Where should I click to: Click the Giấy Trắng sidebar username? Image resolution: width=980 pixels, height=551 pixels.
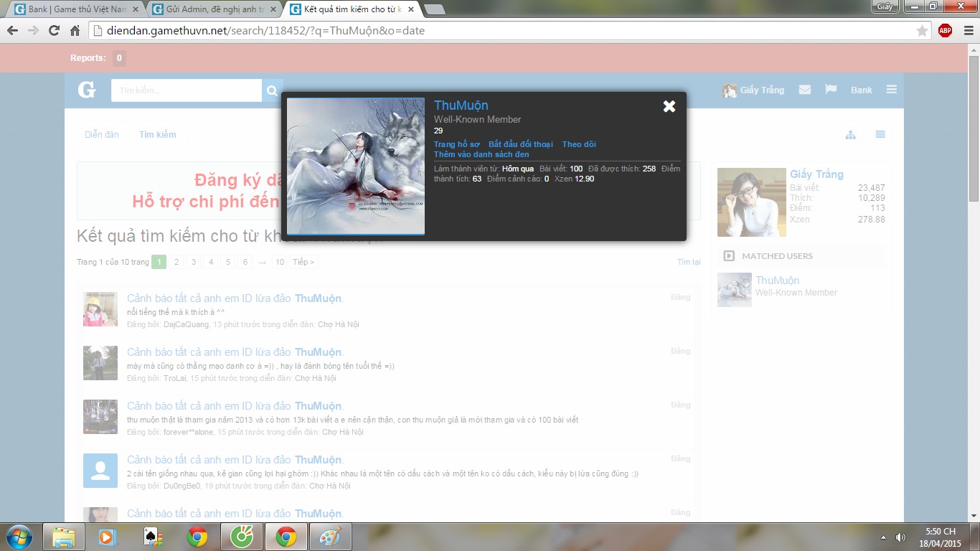(x=816, y=174)
